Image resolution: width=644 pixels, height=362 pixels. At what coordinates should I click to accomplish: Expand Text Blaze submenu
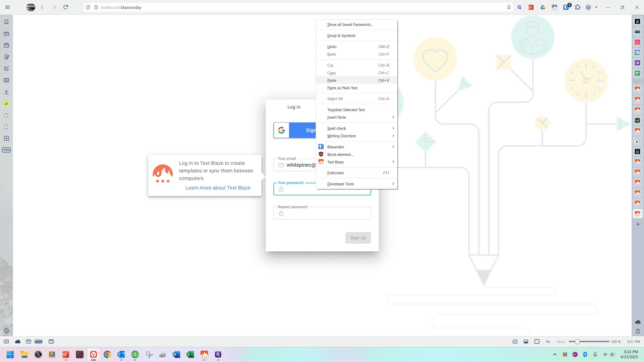pos(356,162)
